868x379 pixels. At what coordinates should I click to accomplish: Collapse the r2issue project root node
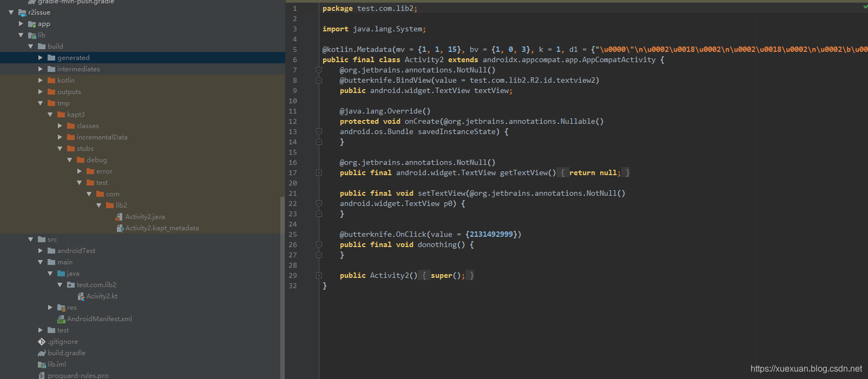pos(11,12)
